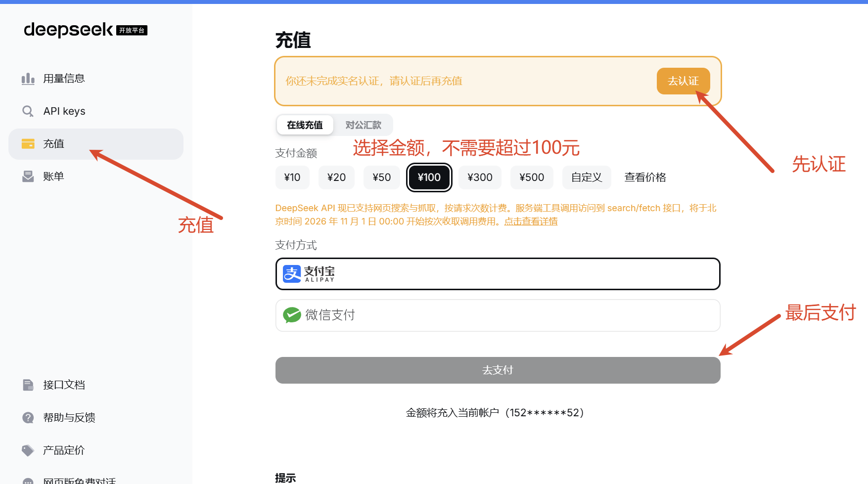Click the 产品定价 price tag icon

pos(28,450)
